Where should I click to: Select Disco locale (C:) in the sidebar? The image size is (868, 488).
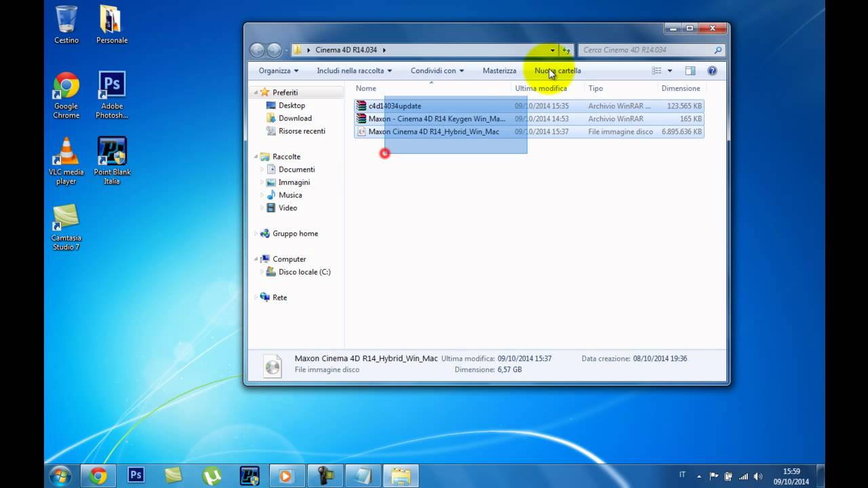pyautogui.click(x=304, y=272)
